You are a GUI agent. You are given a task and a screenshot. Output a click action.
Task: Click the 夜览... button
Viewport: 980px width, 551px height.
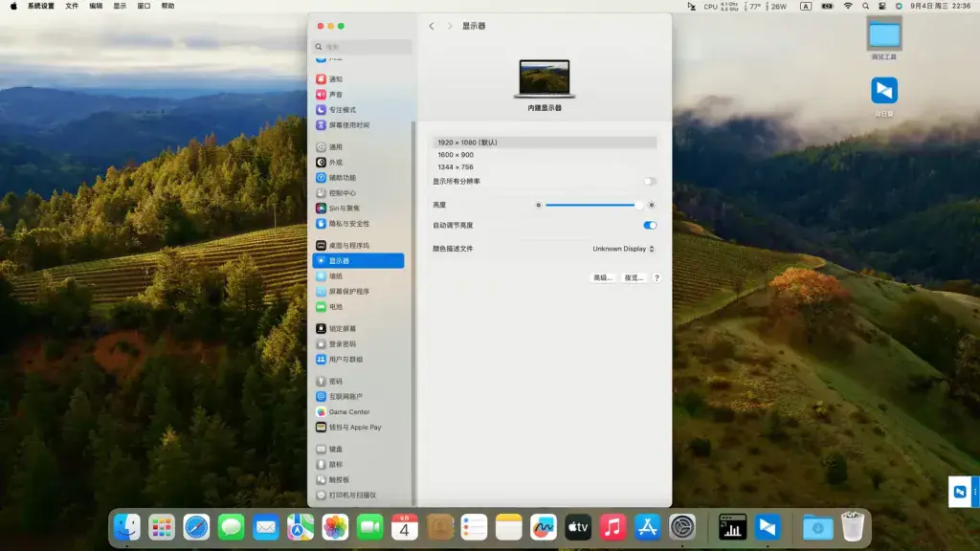coord(634,278)
